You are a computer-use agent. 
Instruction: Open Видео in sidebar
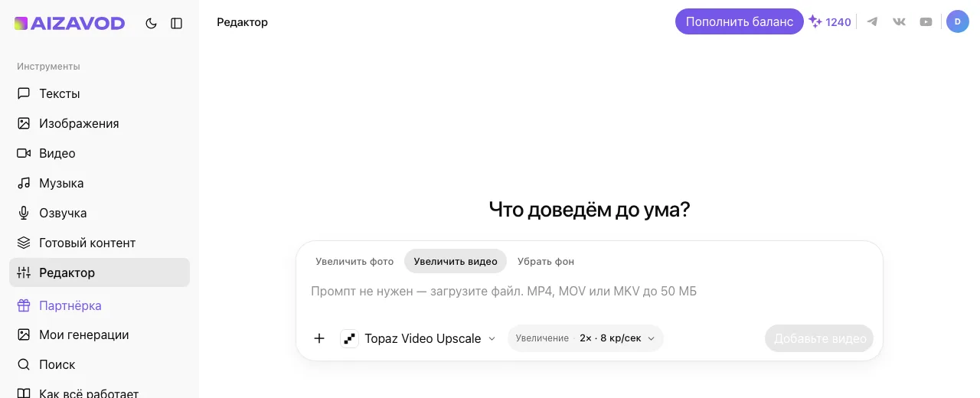click(100, 153)
